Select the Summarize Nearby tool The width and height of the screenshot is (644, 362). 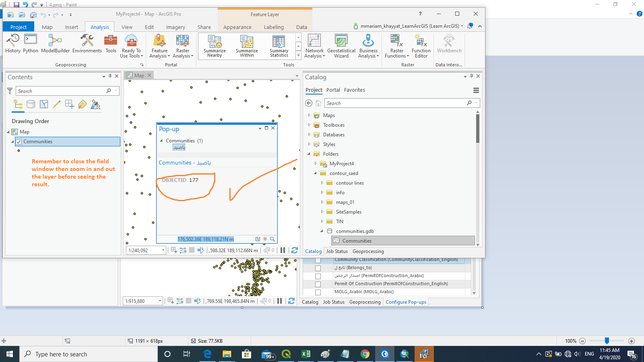point(215,46)
